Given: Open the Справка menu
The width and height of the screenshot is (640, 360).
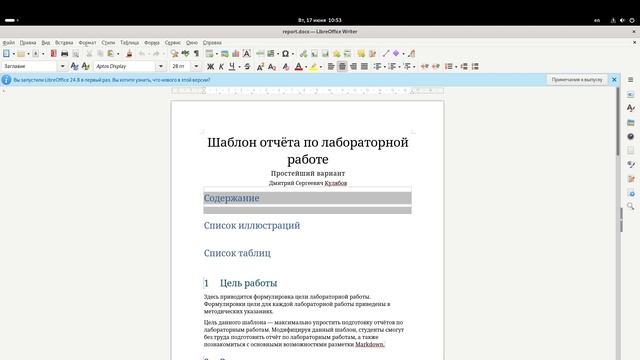Looking at the screenshot, I should [212, 42].
